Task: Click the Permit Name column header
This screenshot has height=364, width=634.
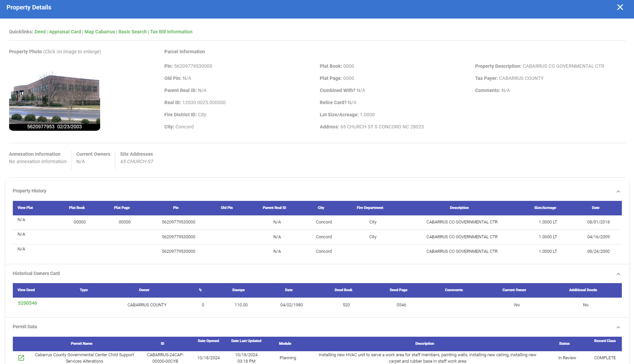Action: click(81, 343)
